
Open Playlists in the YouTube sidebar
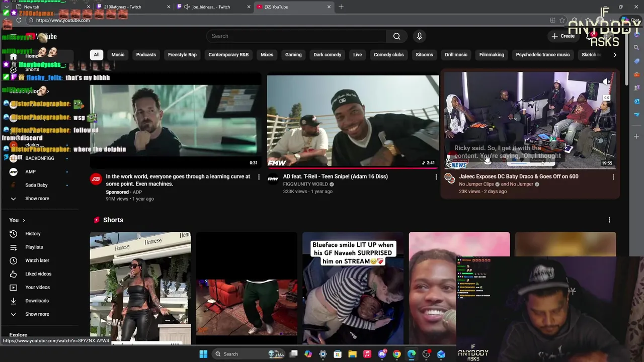[x=34, y=247]
